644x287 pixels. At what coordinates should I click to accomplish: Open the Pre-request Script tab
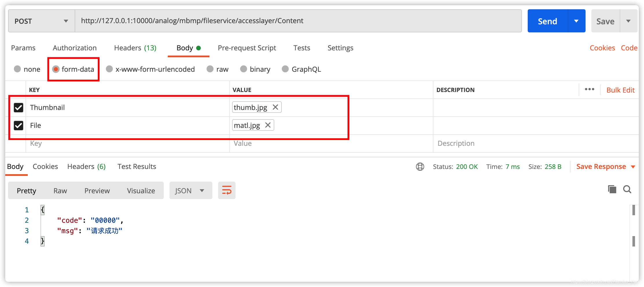(247, 48)
